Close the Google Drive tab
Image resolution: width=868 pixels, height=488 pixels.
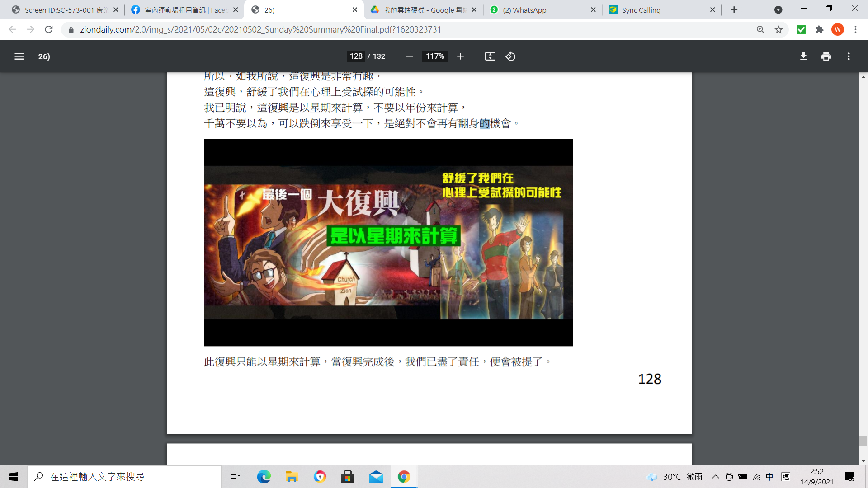(474, 10)
